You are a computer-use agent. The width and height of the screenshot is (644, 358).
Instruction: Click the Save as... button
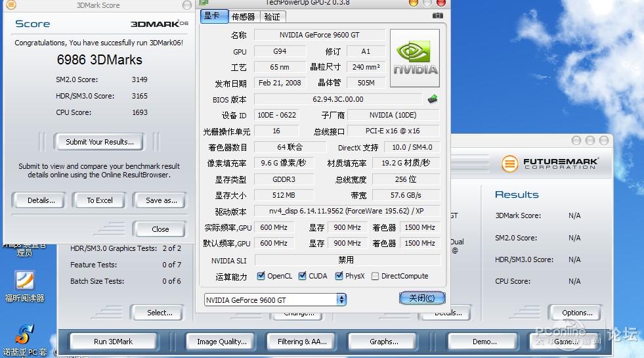click(x=161, y=200)
